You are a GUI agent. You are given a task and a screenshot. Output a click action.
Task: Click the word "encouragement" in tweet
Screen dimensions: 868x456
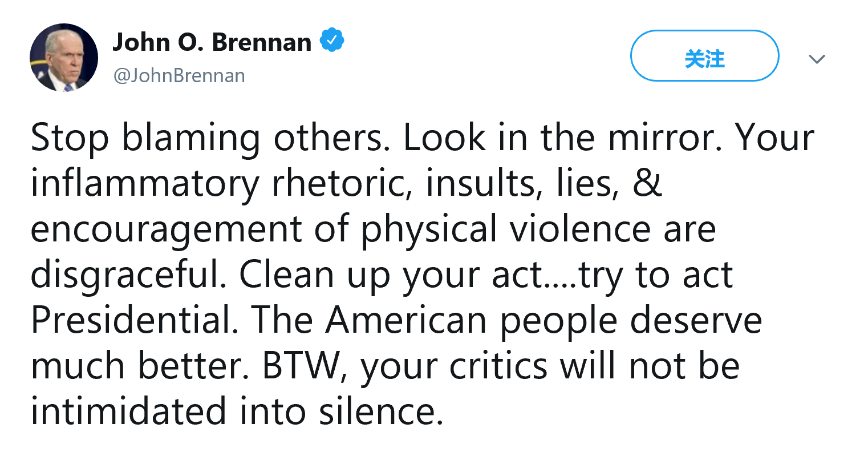[x=165, y=229]
